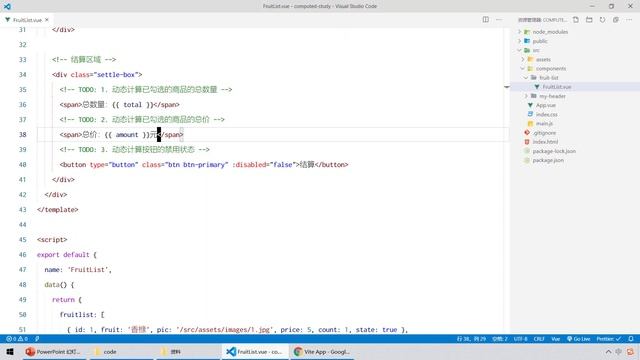640x360 pixels.
Task: Click the button element code on line 40
Action: [x=204, y=165]
